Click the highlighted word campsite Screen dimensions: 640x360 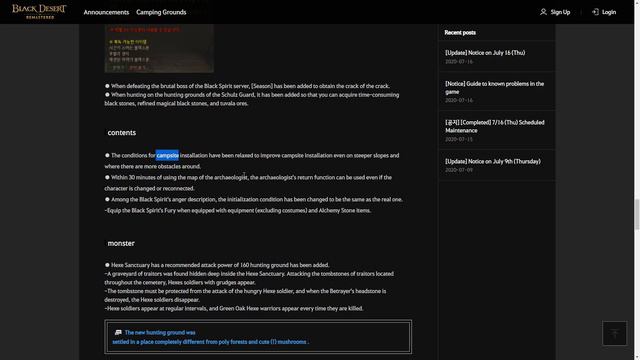[x=167, y=156]
